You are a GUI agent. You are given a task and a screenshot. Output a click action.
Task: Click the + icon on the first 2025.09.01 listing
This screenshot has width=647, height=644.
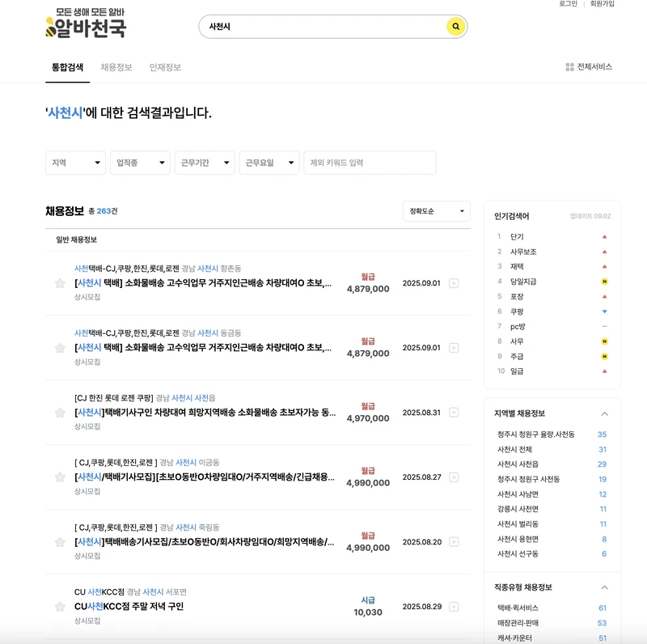pyautogui.click(x=454, y=283)
